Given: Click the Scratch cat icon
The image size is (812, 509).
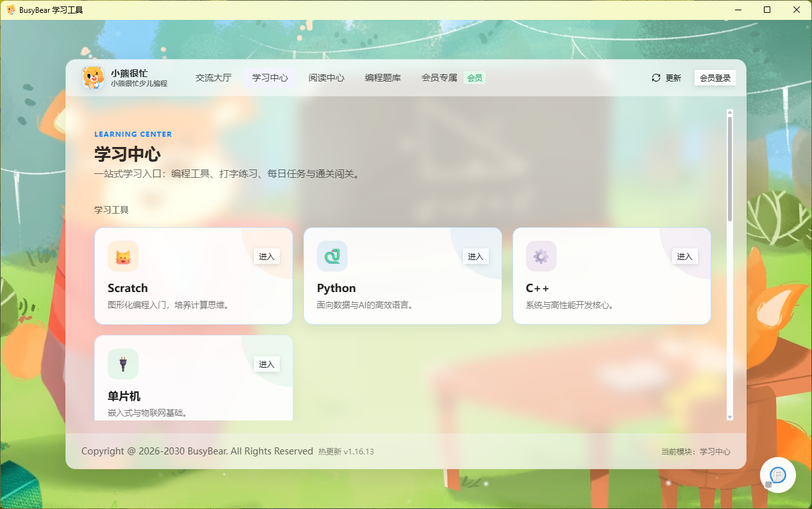Looking at the screenshot, I should 123,256.
